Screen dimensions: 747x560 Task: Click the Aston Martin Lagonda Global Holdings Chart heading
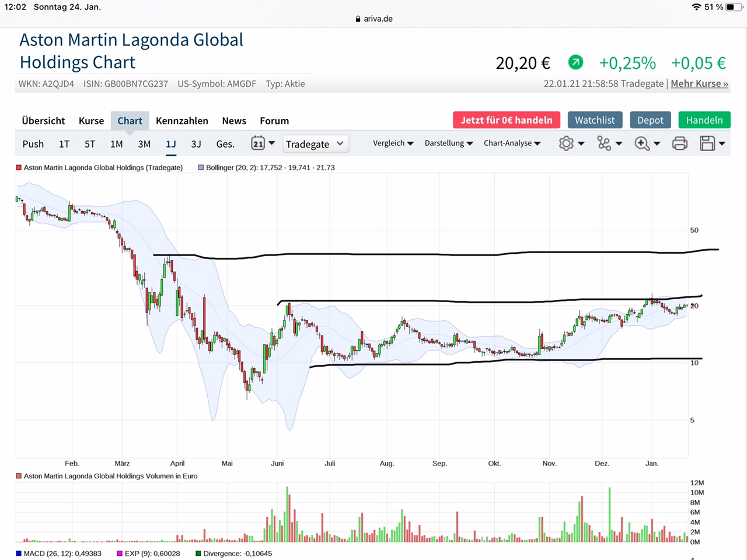coord(131,51)
